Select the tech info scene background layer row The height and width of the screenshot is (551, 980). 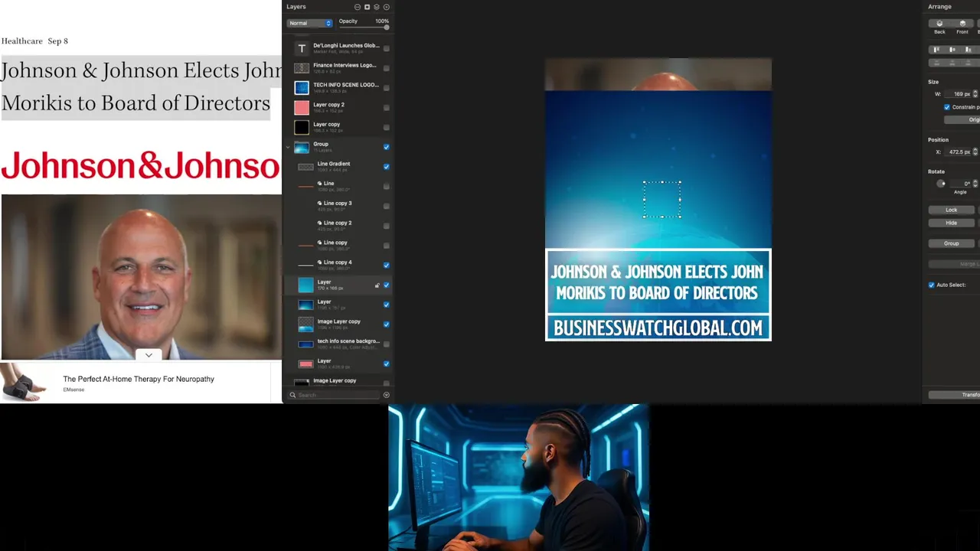(339, 344)
